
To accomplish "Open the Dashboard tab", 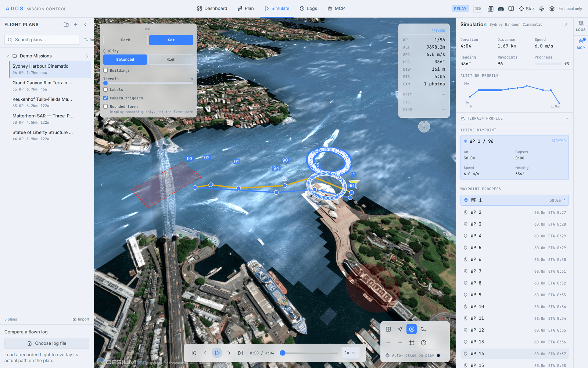I will (x=212, y=8).
